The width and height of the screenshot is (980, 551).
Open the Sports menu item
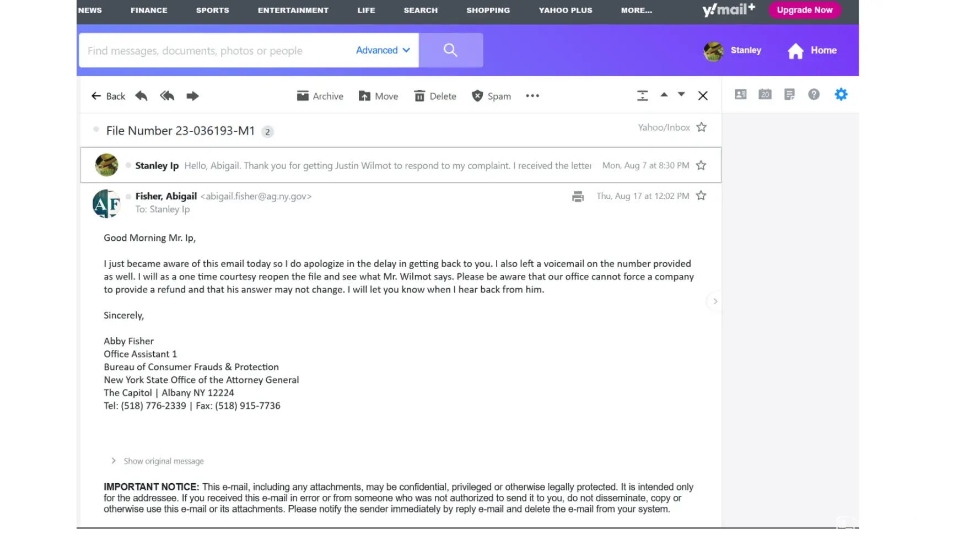pyautogui.click(x=213, y=10)
